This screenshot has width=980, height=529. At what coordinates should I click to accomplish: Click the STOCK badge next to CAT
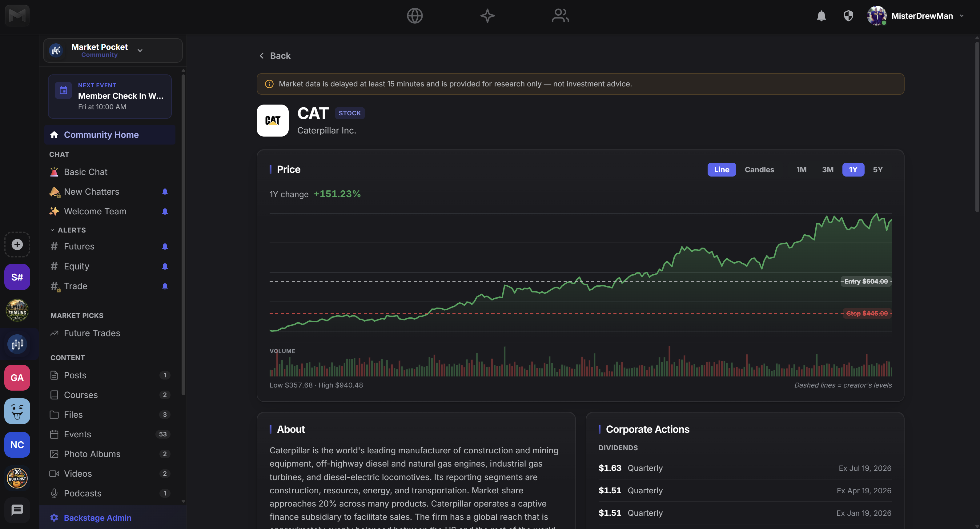pos(350,113)
